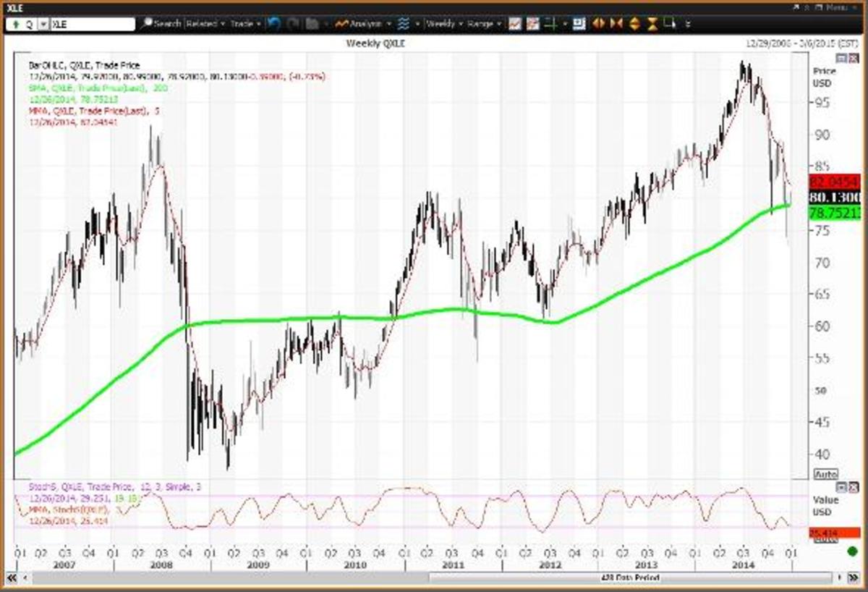Jump to chart start with double-left arrow

12,578
